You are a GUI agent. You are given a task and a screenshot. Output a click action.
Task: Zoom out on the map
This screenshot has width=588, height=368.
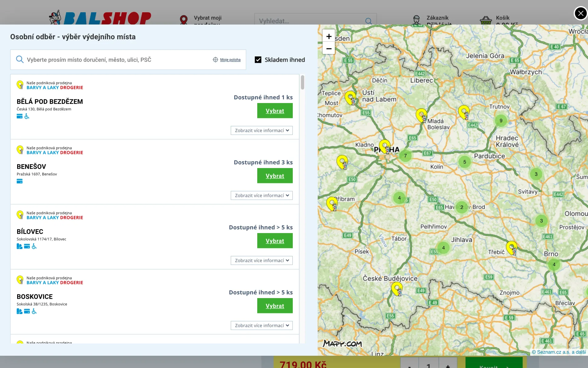329,48
